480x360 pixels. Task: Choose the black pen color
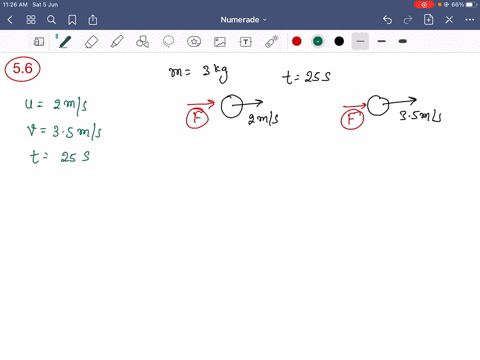339,41
